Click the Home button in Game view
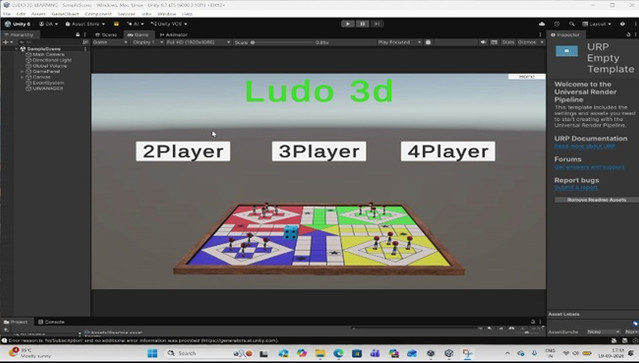Screen dimensions: 639x363 (x=527, y=77)
